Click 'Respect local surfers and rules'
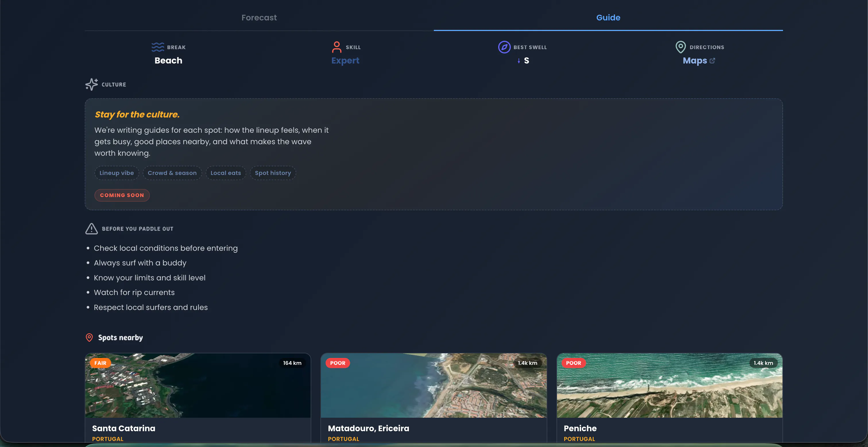The image size is (868, 447). pyautogui.click(x=151, y=307)
